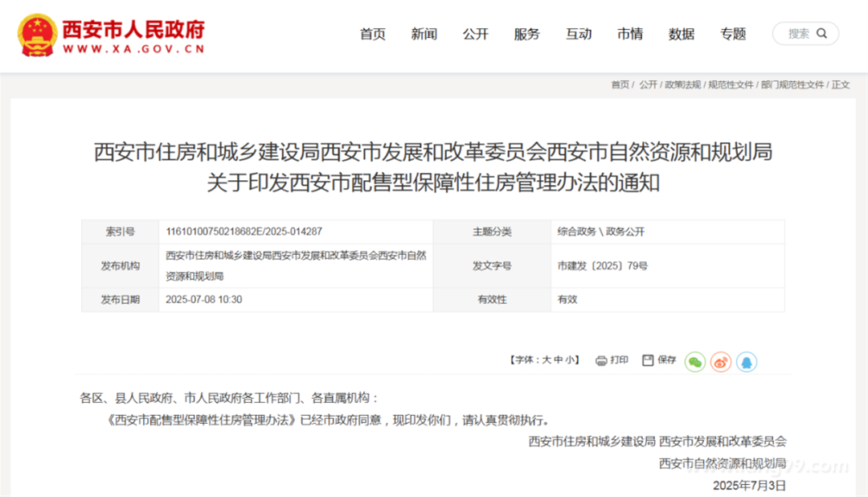Click the salutation line 各区、县人民政府
Viewport: 868px width, 497px height.
coord(230,398)
